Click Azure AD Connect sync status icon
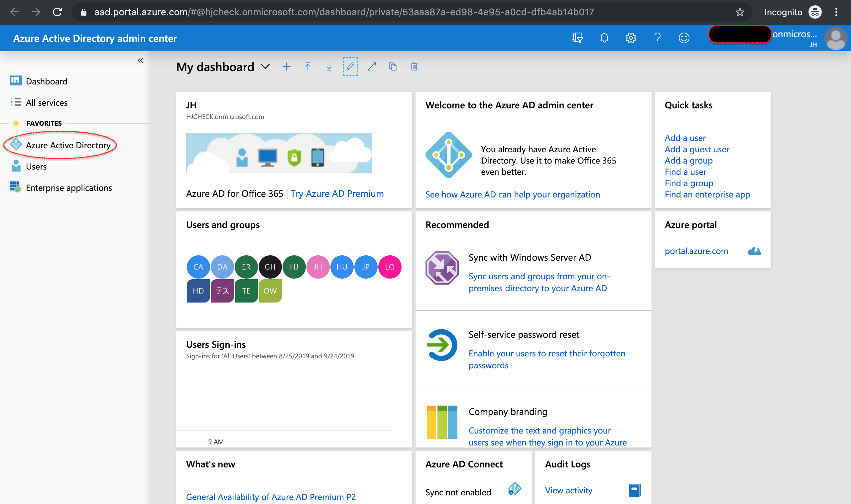Viewport: 851px width, 504px height. [515, 489]
